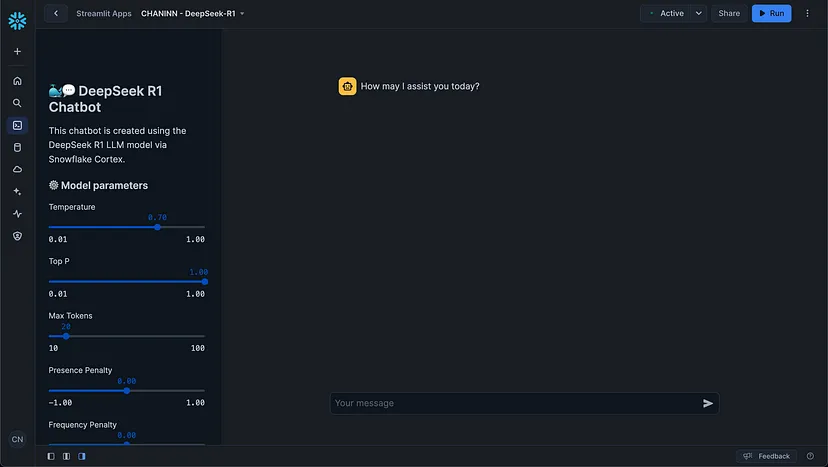Click the Feedback megaphone icon
Image resolution: width=828 pixels, height=467 pixels.
tap(748, 456)
